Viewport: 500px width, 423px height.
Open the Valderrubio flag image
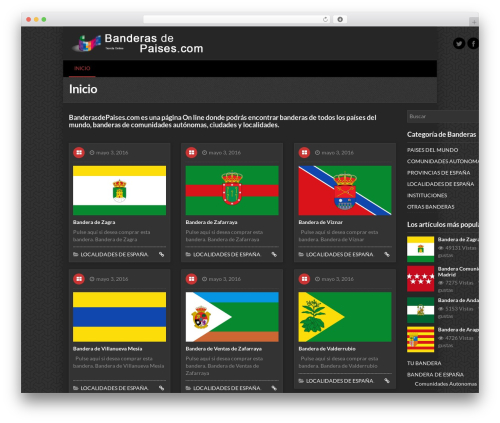point(345,317)
